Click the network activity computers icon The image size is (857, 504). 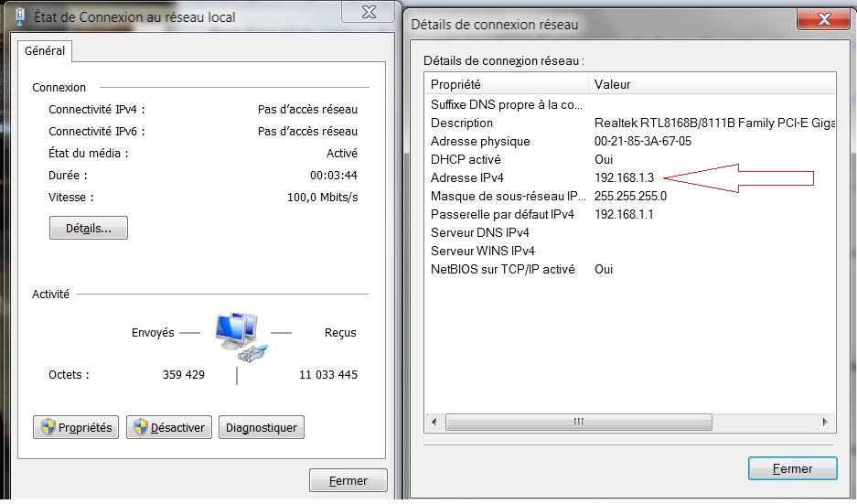(x=236, y=335)
